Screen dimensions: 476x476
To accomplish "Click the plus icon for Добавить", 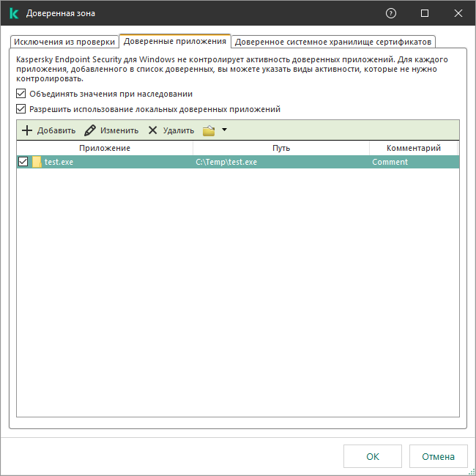I will 27,130.
